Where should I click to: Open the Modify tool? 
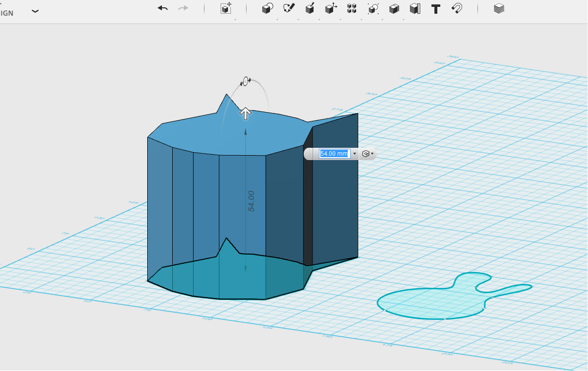[x=331, y=9]
